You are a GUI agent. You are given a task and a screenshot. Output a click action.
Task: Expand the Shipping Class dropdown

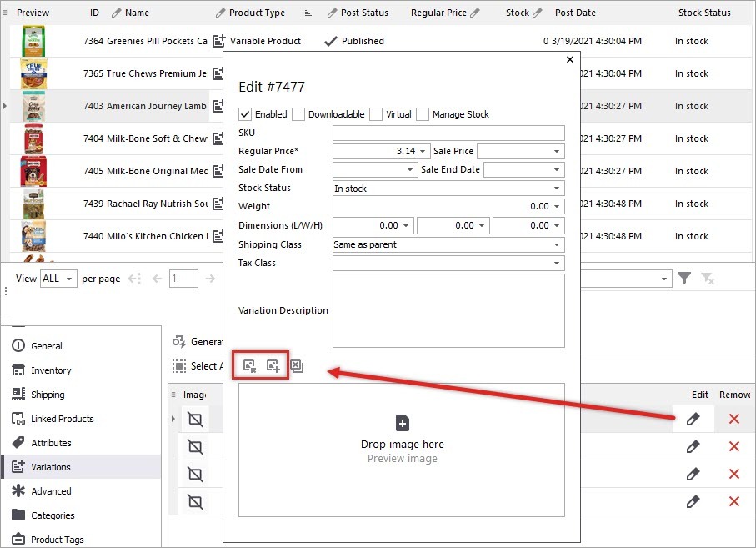click(557, 245)
